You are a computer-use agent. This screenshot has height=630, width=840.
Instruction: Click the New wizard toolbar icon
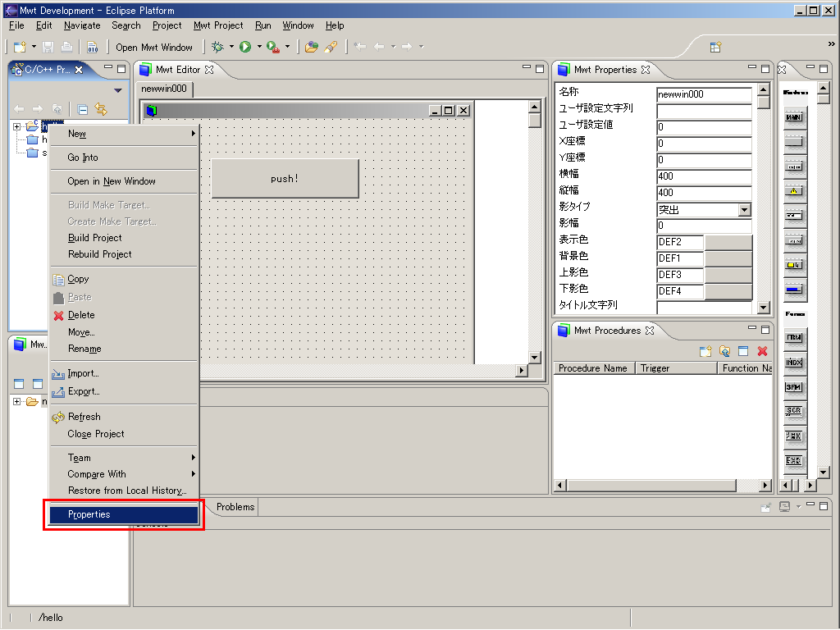pyautogui.click(x=20, y=47)
